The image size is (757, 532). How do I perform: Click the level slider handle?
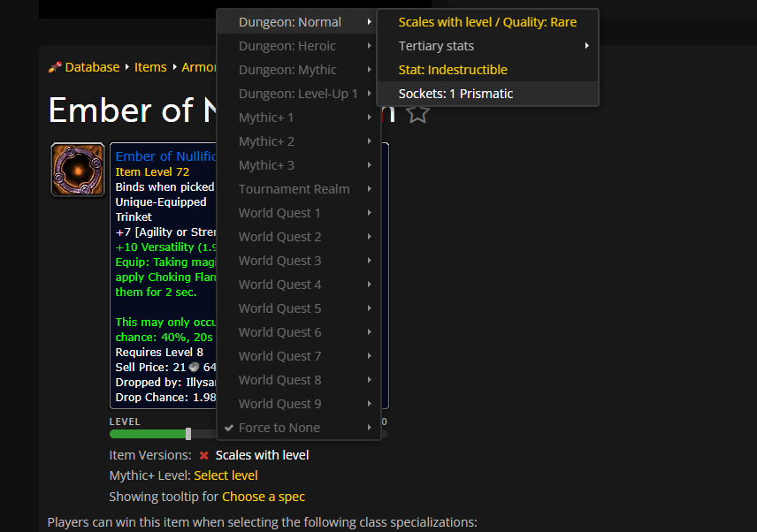[x=188, y=434]
